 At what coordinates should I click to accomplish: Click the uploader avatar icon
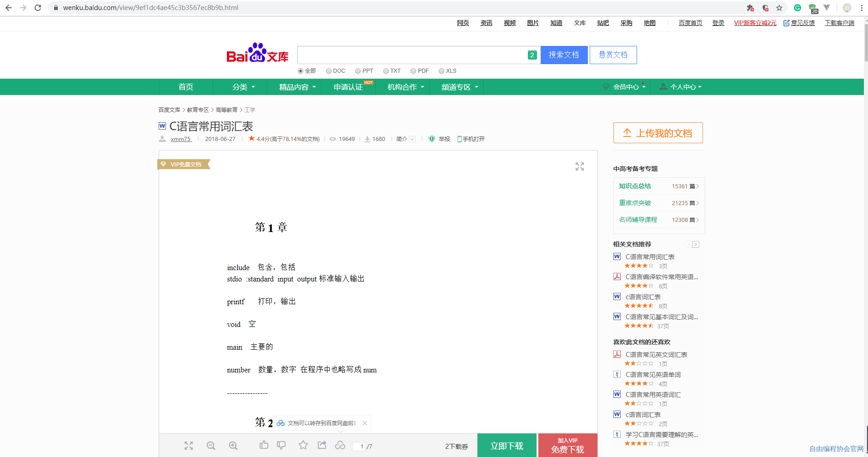162,139
